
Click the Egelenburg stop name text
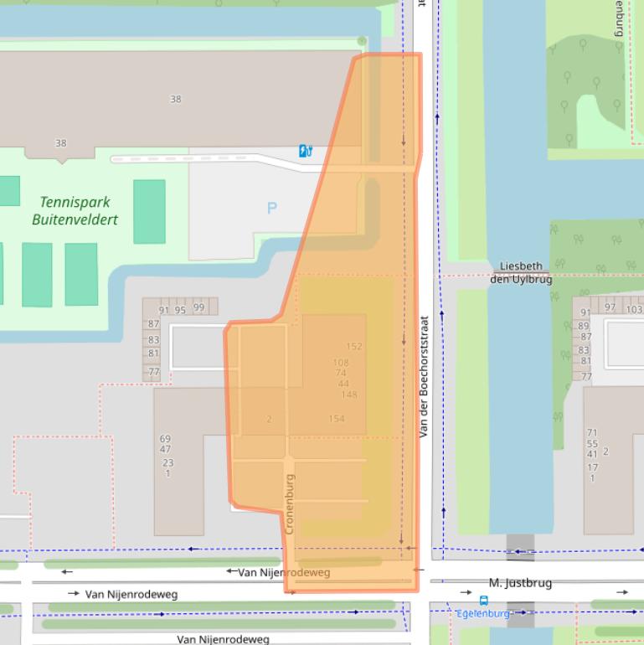click(x=482, y=614)
